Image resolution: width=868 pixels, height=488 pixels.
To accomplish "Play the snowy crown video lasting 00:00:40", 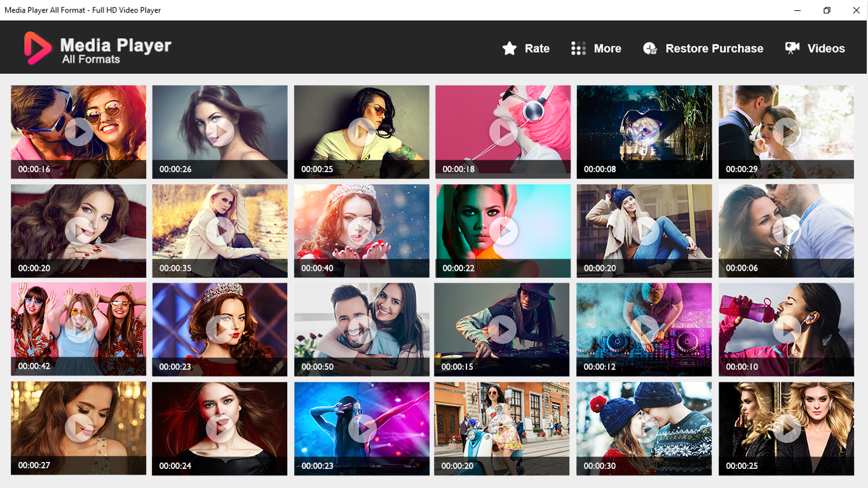I will click(361, 231).
